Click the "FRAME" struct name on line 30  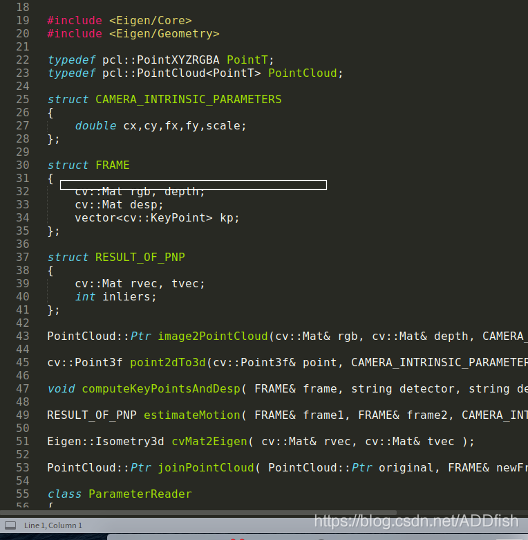(x=113, y=165)
